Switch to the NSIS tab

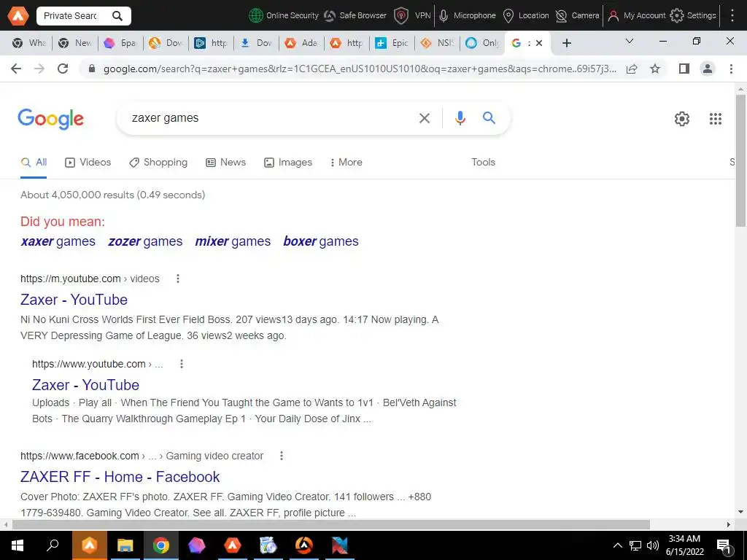438,43
